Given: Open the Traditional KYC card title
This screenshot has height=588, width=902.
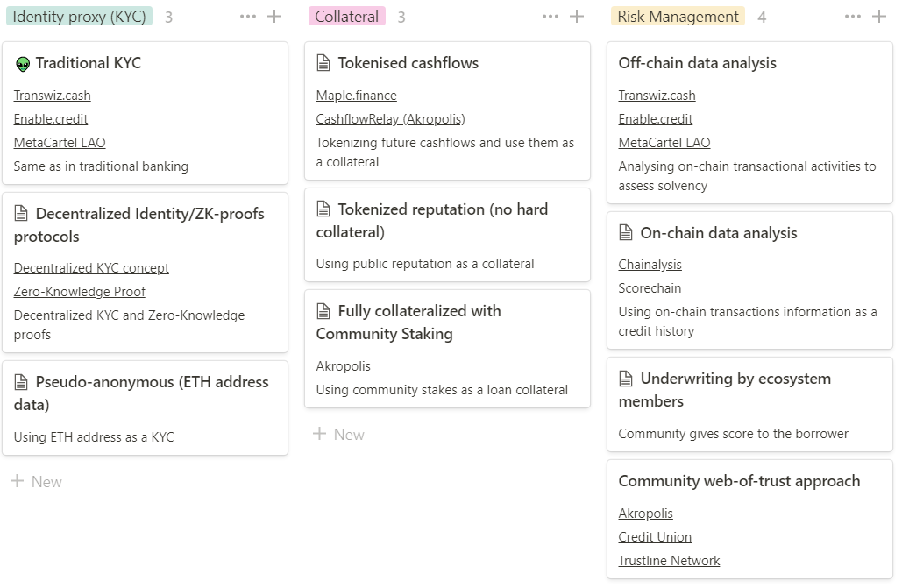Looking at the screenshot, I should click(88, 63).
